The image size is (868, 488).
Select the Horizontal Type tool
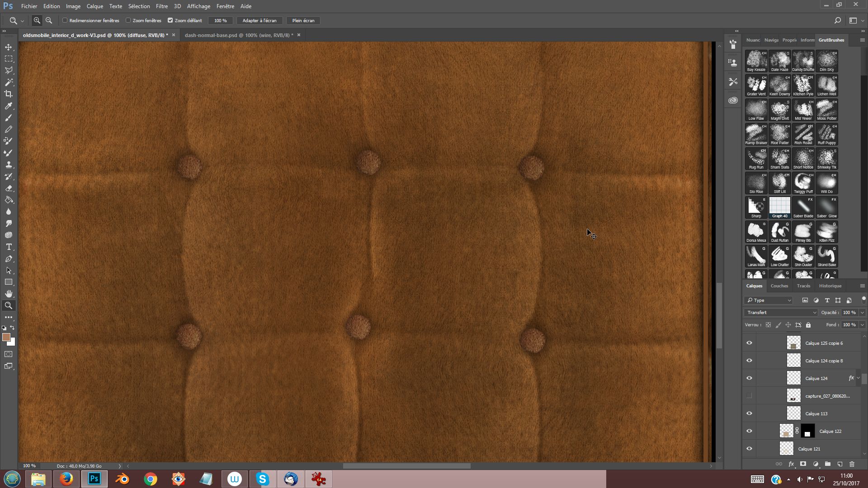9,247
